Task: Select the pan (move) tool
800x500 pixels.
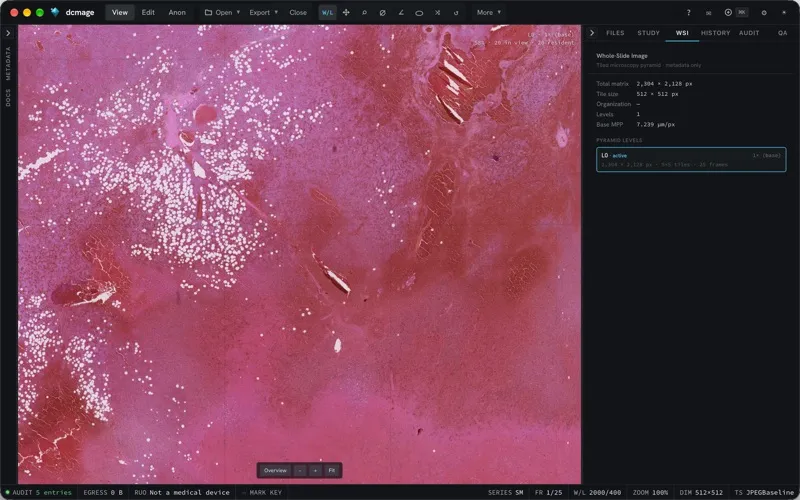Action: tap(346, 13)
